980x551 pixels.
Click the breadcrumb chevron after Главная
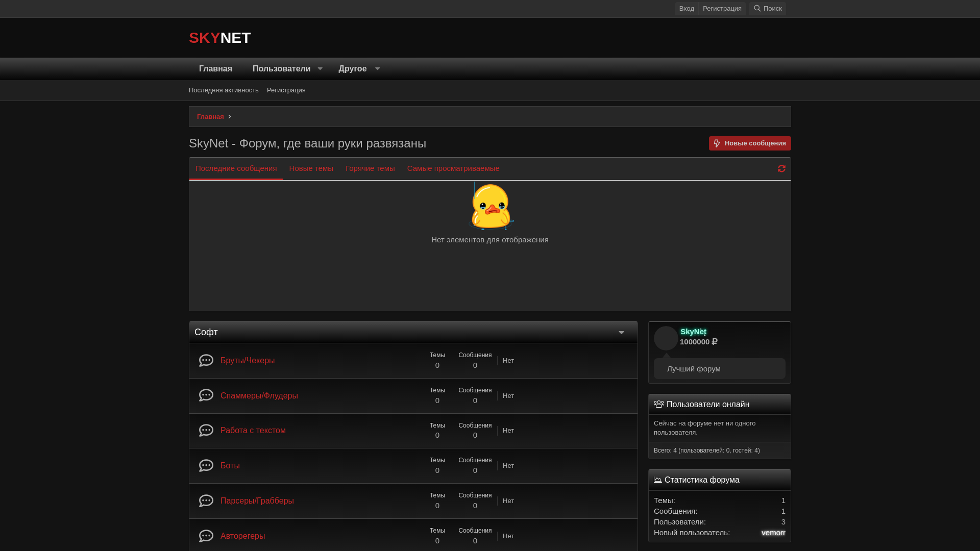[230, 117]
